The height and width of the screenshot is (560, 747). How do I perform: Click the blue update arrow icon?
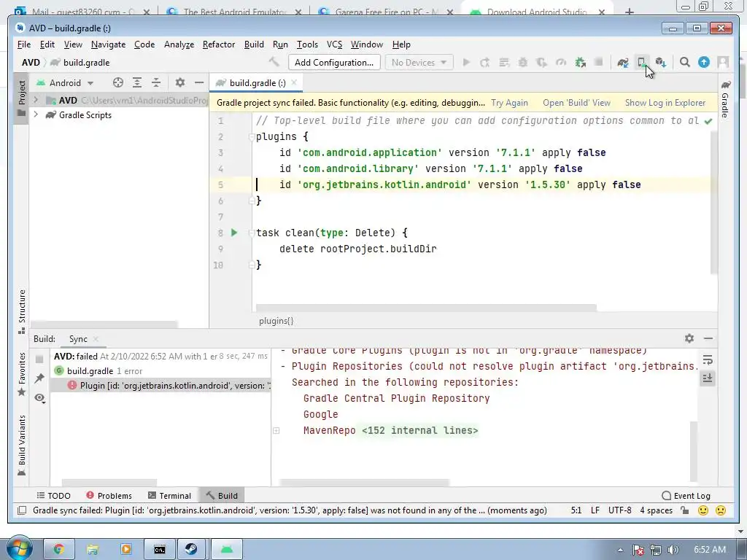click(704, 63)
